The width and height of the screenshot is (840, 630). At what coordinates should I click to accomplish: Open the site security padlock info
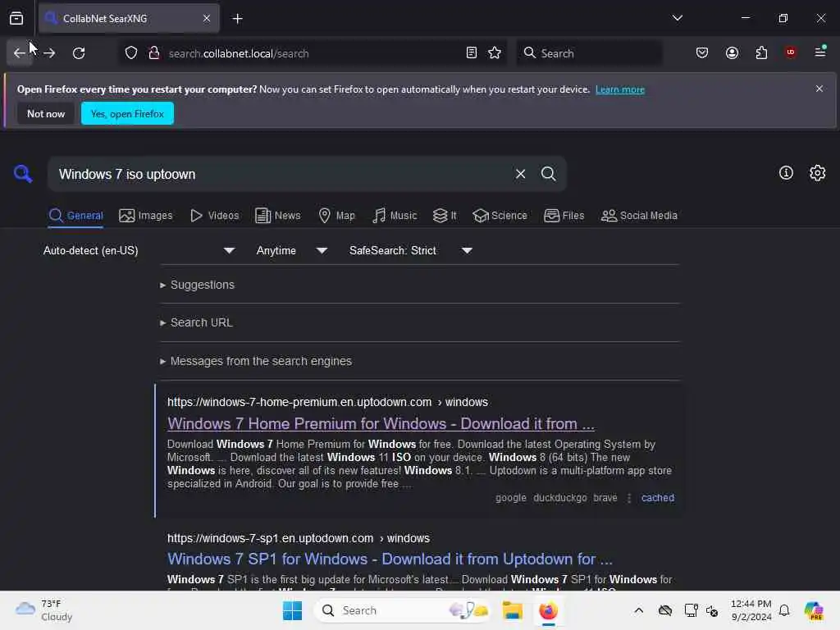click(154, 53)
